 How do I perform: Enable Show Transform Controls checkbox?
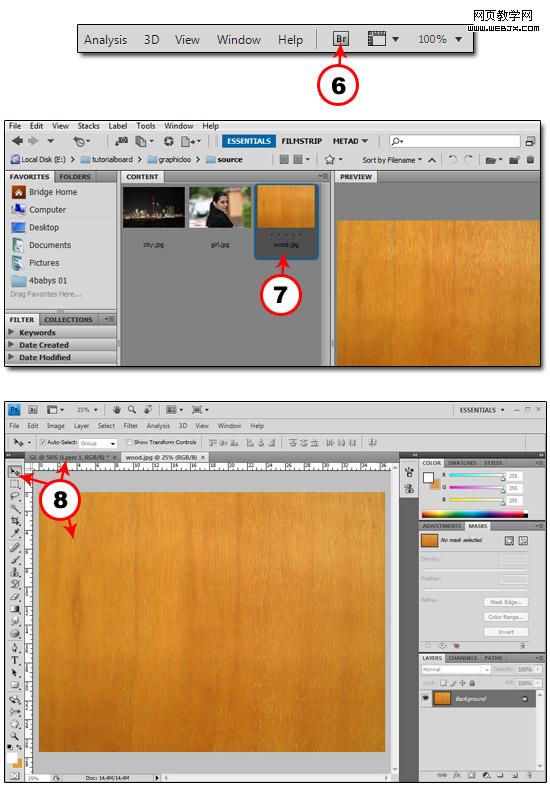click(x=129, y=443)
